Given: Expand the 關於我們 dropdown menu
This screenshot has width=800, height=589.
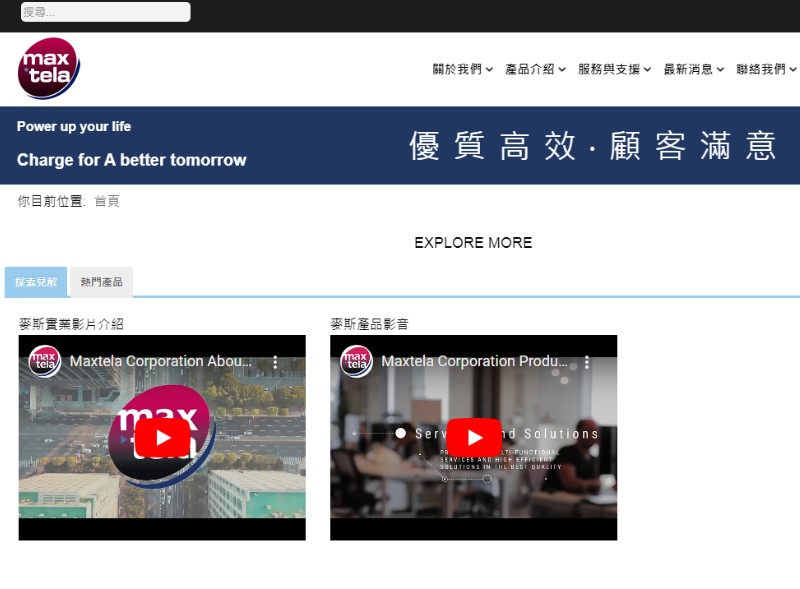Looking at the screenshot, I should [x=462, y=70].
